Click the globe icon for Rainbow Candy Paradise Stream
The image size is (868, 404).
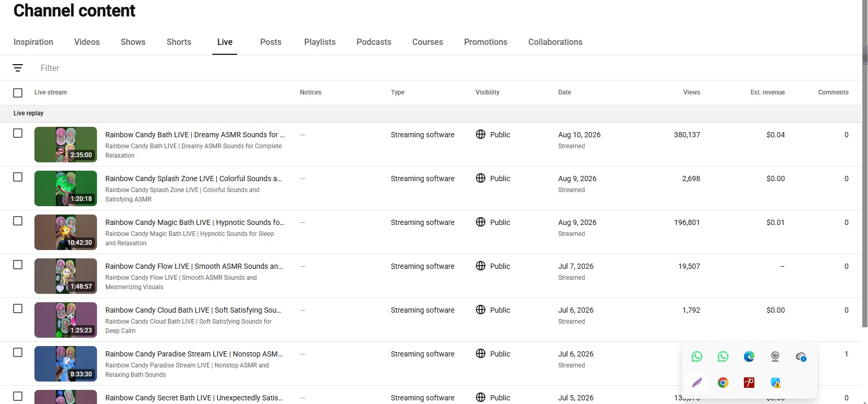pyautogui.click(x=481, y=353)
